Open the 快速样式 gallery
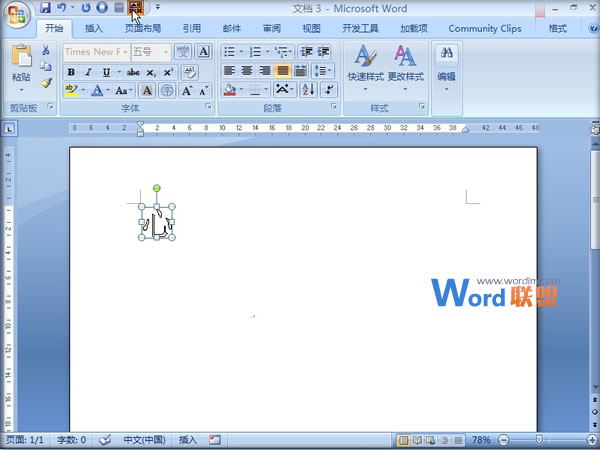The height and width of the screenshot is (450, 600). 365,68
